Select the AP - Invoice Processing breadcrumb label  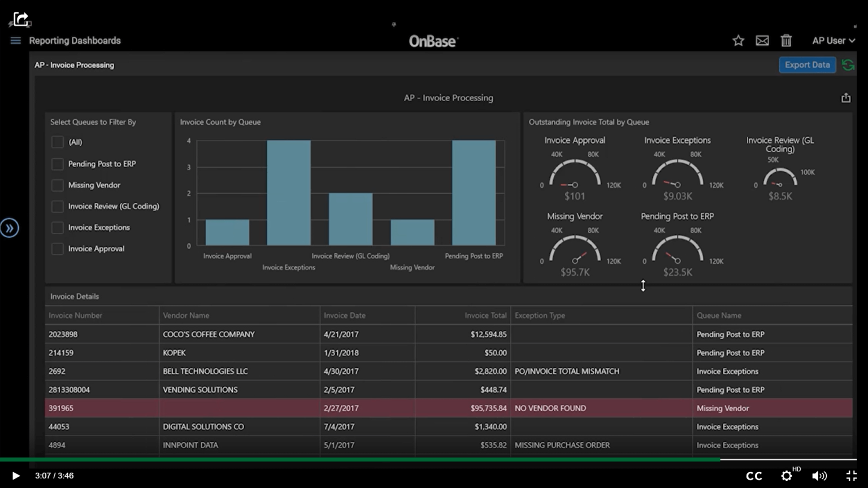coord(74,65)
